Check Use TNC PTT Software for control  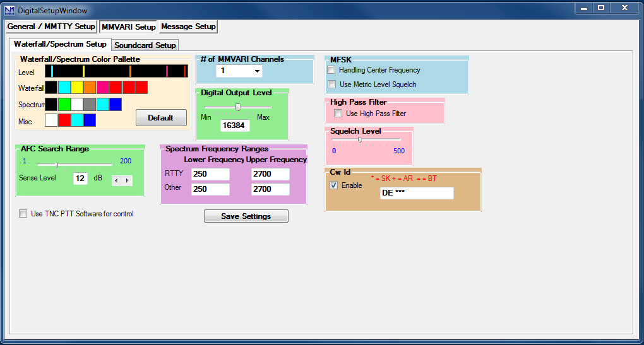pos(23,213)
